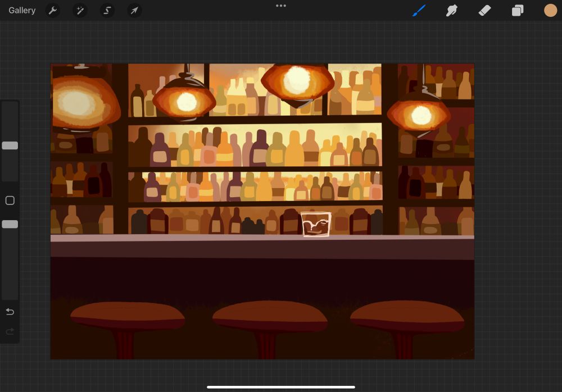This screenshot has height=392, width=562.
Task: Activate the Selection tool
Action: (107, 11)
